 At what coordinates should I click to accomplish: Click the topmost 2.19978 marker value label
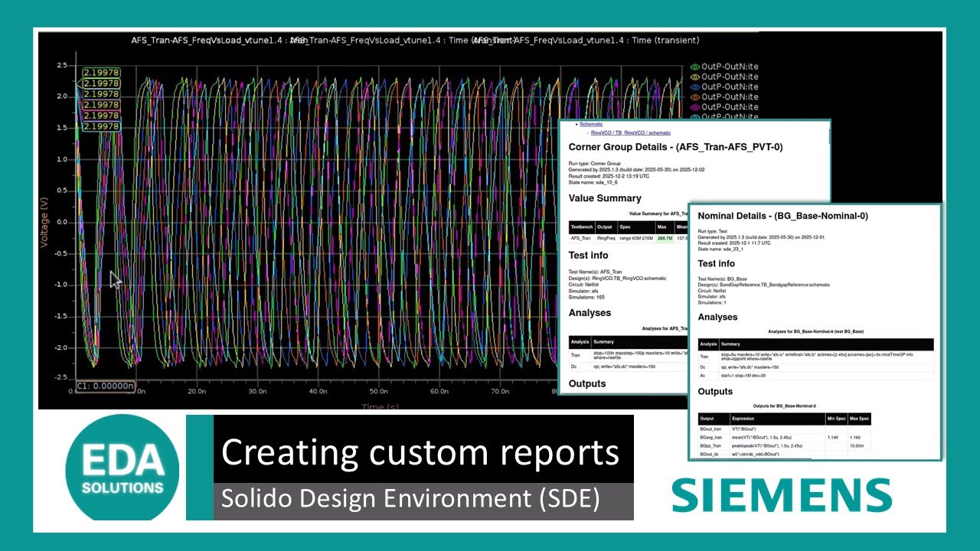point(101,73)
